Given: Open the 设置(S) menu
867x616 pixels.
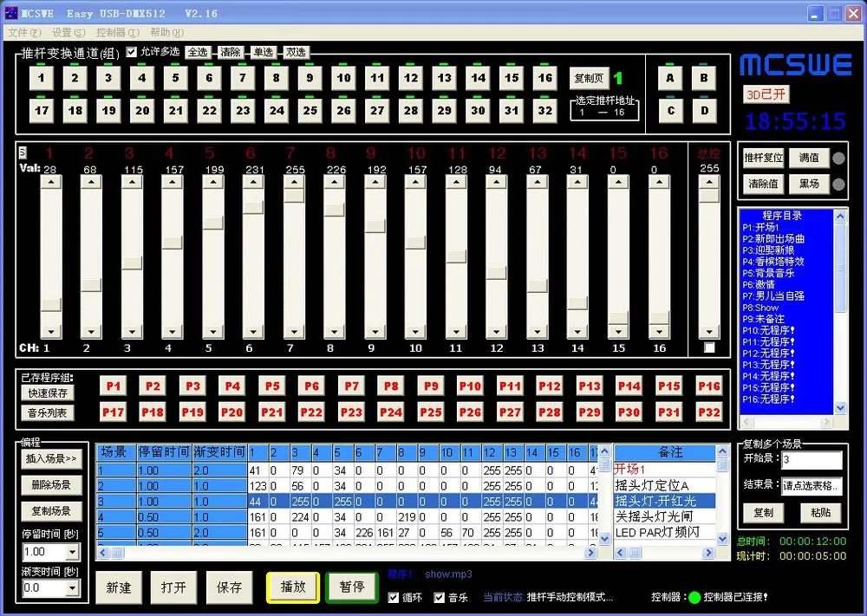Looking at the screenshot, I should [68, 33].
